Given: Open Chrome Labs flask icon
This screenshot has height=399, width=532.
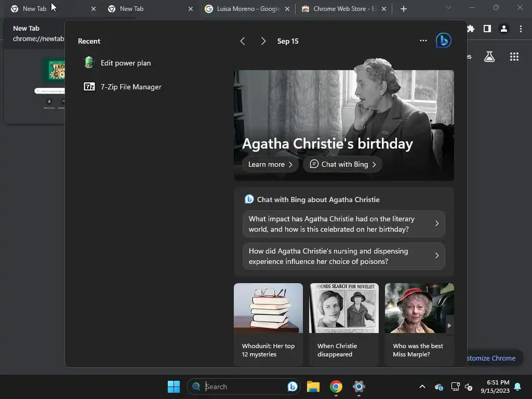Looking at the screenshot, I should pos(489,57).
